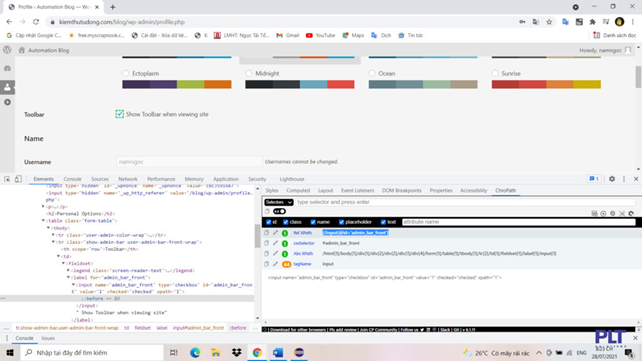Open DevTools settings gear
This screenshot has width=642, height=361.
click(612, 179)
